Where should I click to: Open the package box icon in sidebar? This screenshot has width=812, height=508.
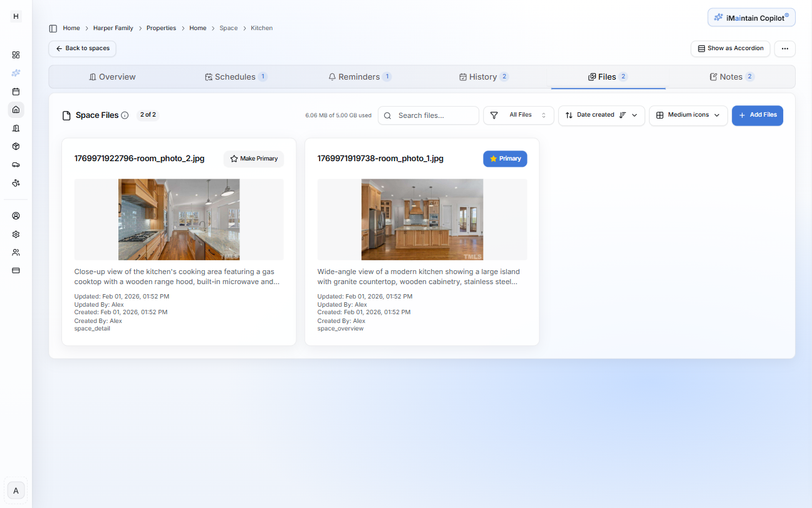(x=16, y=146)
